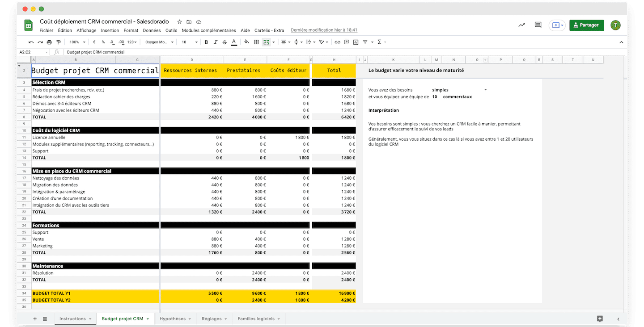
Task: Open the last modification history link
Action: point(324,30)
